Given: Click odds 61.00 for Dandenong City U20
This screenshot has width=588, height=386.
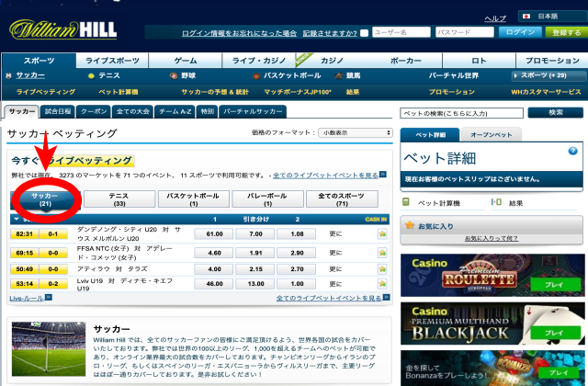Looking at the screenshot, I should pos(214,234).
